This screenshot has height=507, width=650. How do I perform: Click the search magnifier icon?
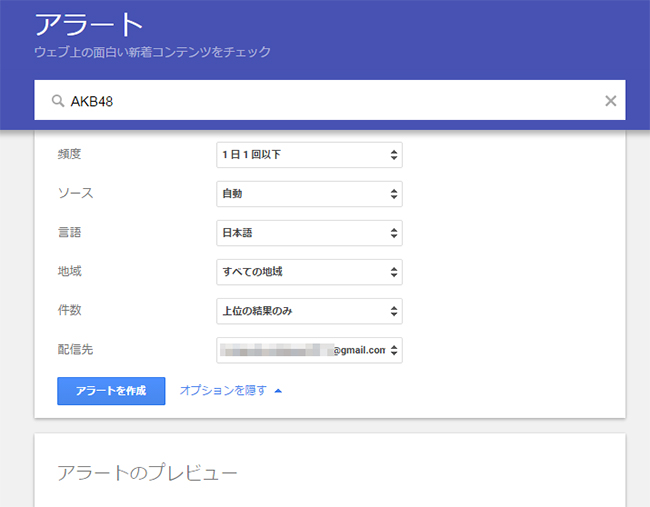click(58, 101)
